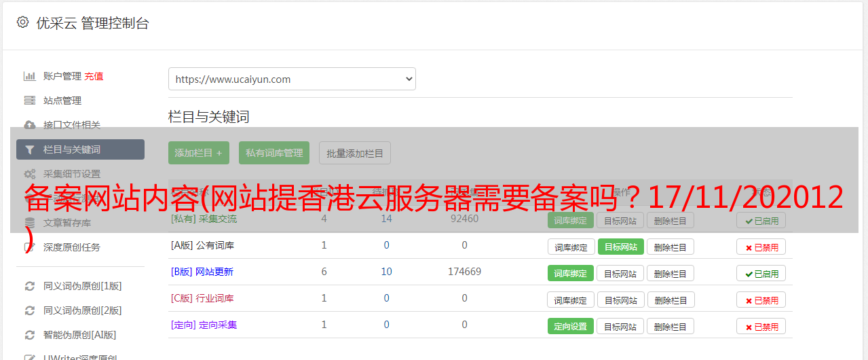Click the gears icon next to 采集细节设置
Screen dimensions: 868x360
[29, 174]
